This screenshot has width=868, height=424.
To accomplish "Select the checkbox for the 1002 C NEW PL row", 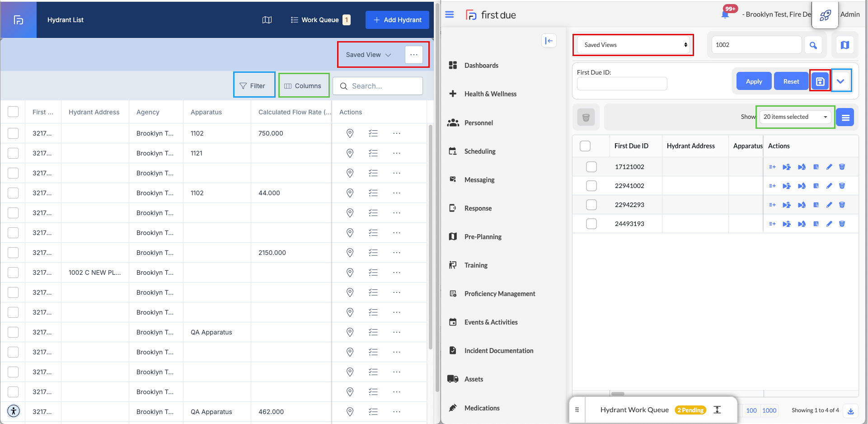I will [x=13, y=273].
